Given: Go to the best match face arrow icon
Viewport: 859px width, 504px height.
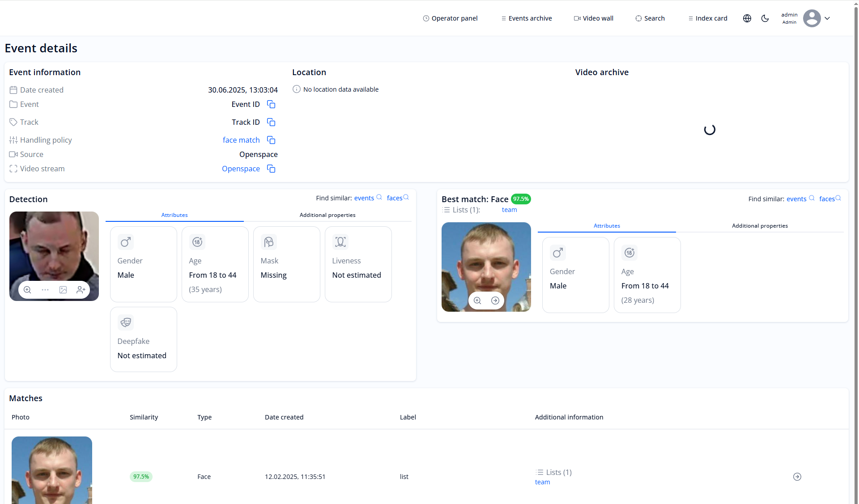Looking at the screenshot, I should [x=495, y=301].
